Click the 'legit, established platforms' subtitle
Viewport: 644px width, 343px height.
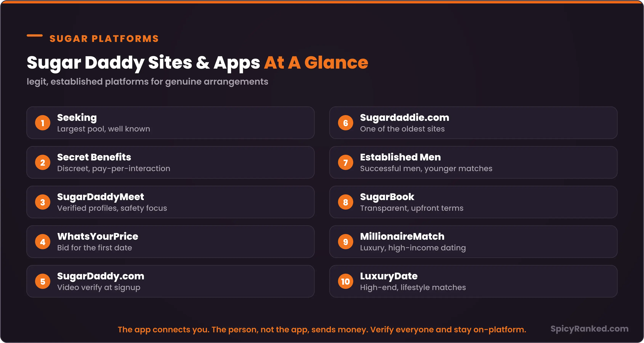pos(147,82)
